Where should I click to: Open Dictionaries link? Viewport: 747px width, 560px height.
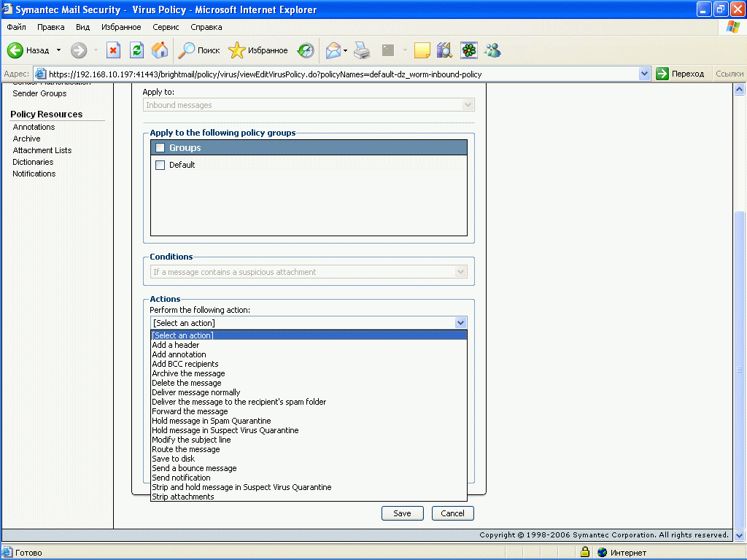click(33, 162)
